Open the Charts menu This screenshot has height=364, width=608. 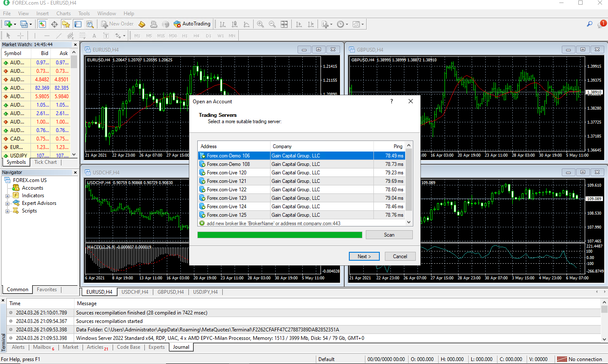tap(64, 14)
